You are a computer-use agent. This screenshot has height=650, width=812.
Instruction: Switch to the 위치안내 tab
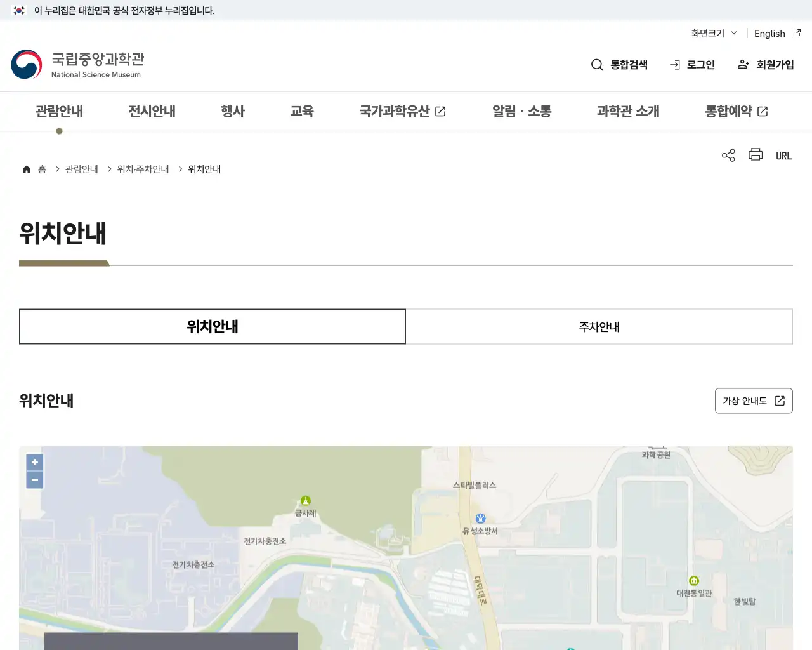tap(213, 326)
